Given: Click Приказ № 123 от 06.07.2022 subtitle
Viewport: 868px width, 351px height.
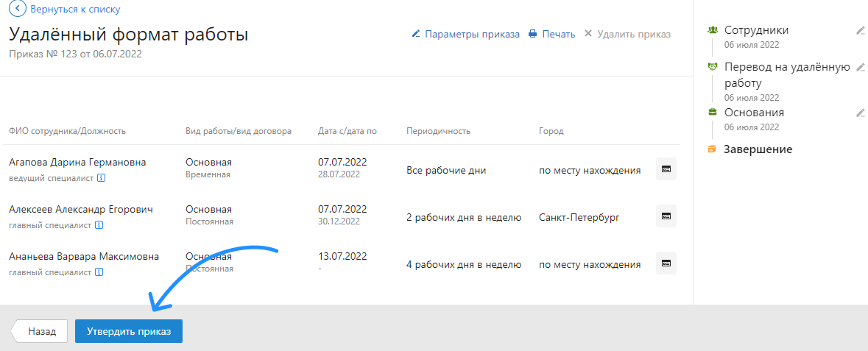Looking at the screenshot, I should tap(75, 54).
